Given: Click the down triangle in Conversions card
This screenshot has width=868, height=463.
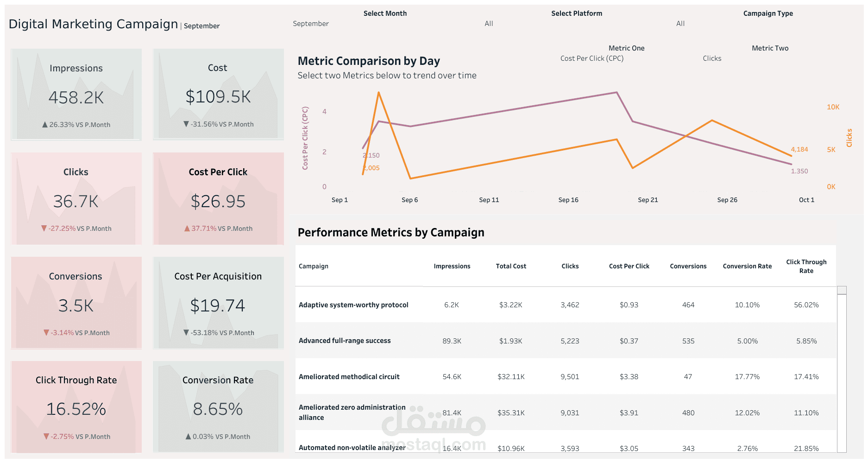Looking at the screenshot, I should 46,333.
